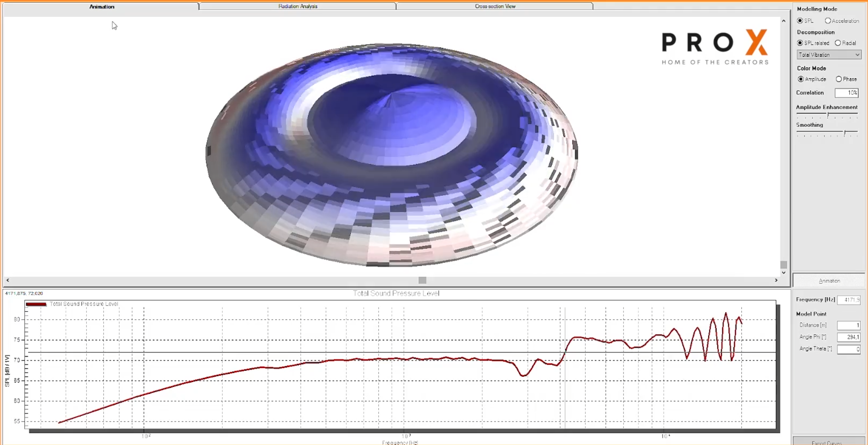Open the Total Vibration dropdown
This screenshot has height=445, width=868.
pos(829,55)
